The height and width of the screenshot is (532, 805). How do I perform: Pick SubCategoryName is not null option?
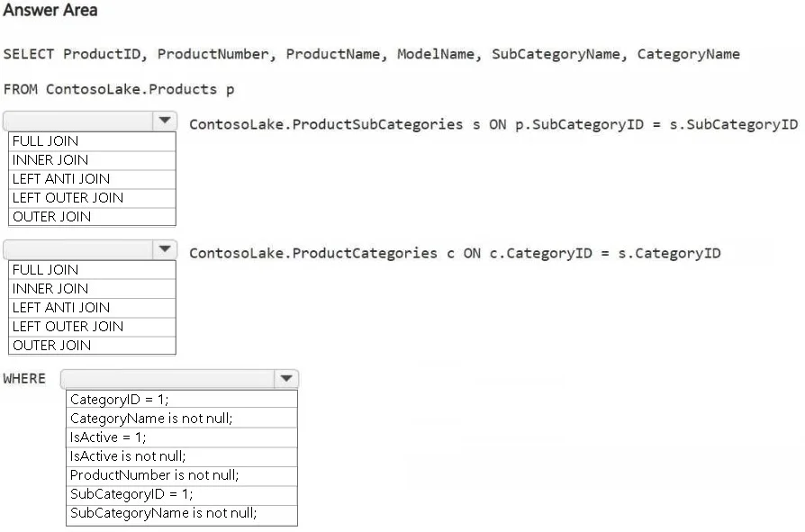coord(182,513)
